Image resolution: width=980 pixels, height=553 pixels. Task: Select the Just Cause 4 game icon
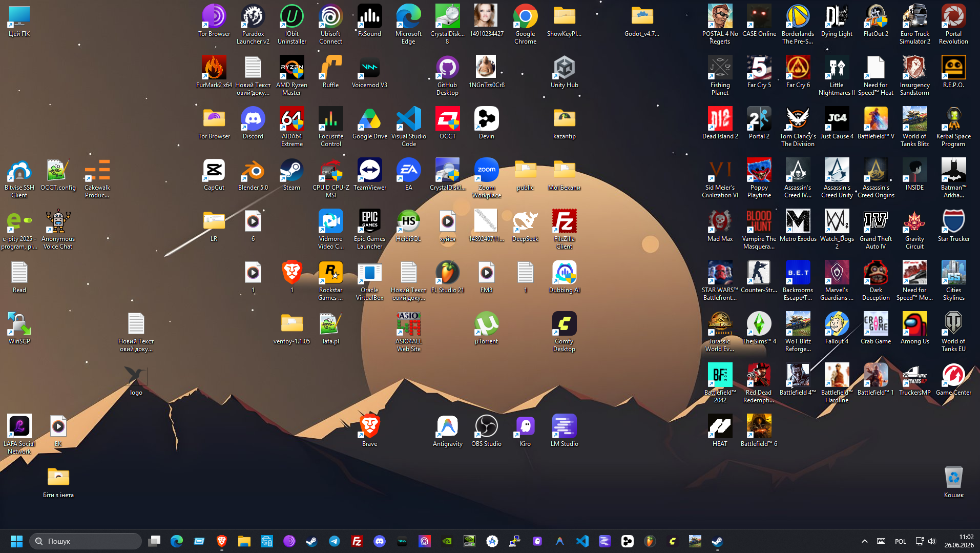(x=837, y=123)
